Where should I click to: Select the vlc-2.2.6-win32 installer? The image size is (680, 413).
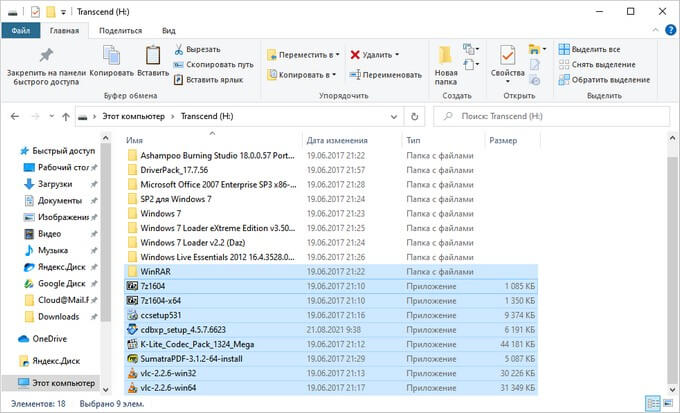[330, 373]
